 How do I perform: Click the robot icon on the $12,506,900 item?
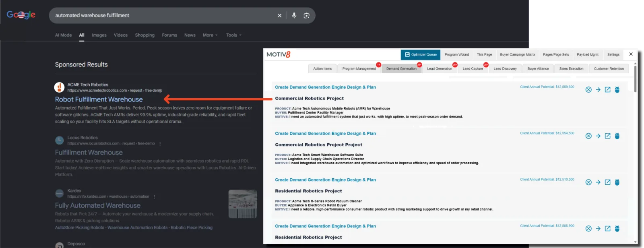click(617, 229)
